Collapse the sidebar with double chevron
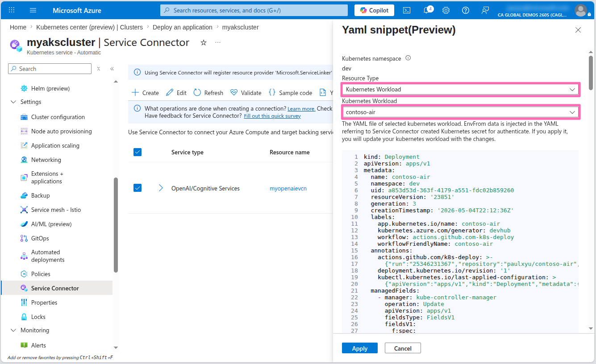 click(x=112, y=69)
